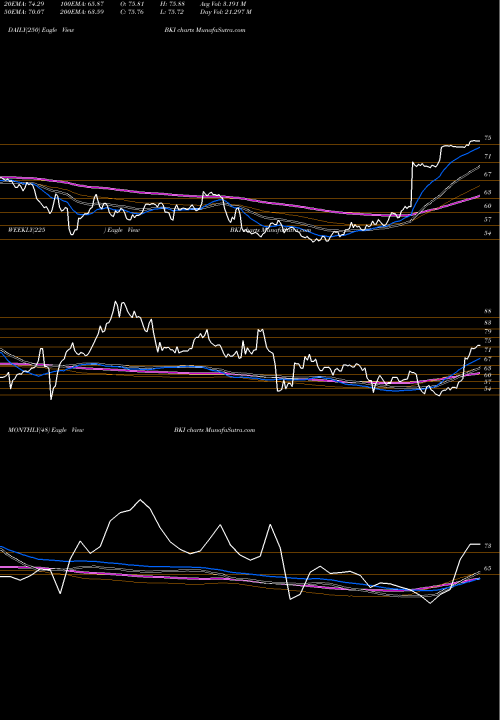Click the 73 price label on monthly chart
This screenshot has height=720, width=500.
(488, 546)
